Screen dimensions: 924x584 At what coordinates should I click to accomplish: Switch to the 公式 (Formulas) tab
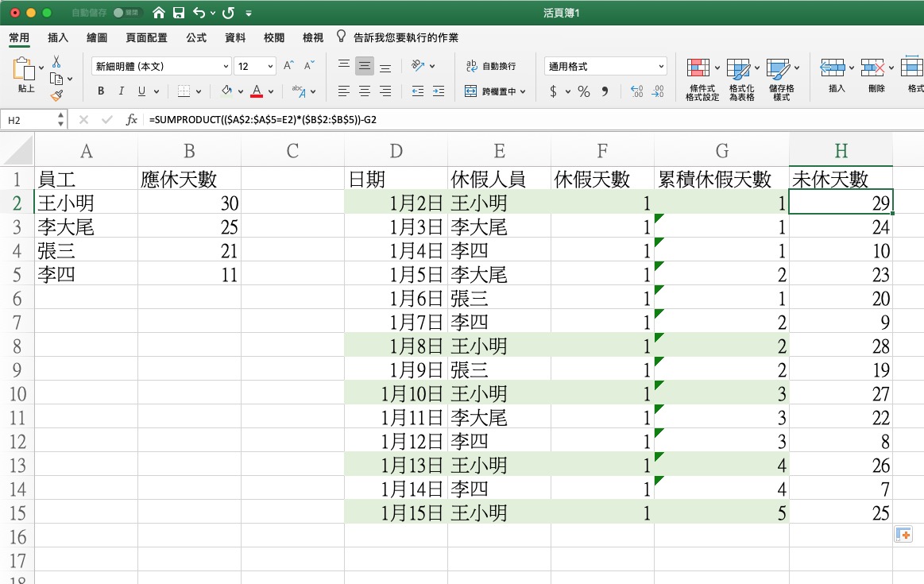pos(196,37)
